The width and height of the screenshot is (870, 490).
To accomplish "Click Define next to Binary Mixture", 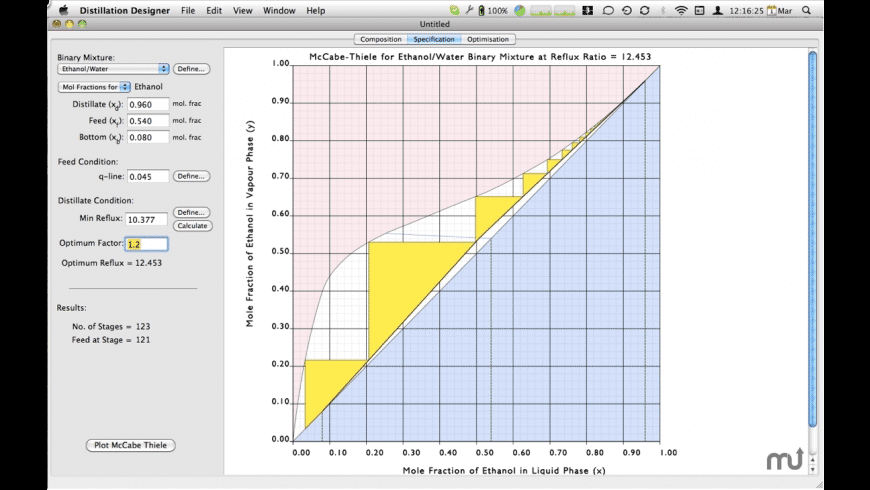I will pos(191,69).
